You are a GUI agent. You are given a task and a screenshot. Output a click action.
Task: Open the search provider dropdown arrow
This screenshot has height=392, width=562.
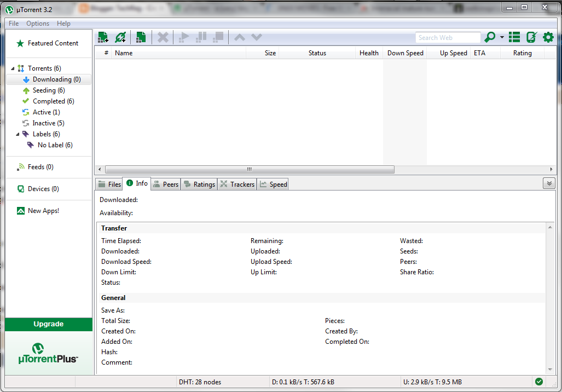(x=502, y=37)
